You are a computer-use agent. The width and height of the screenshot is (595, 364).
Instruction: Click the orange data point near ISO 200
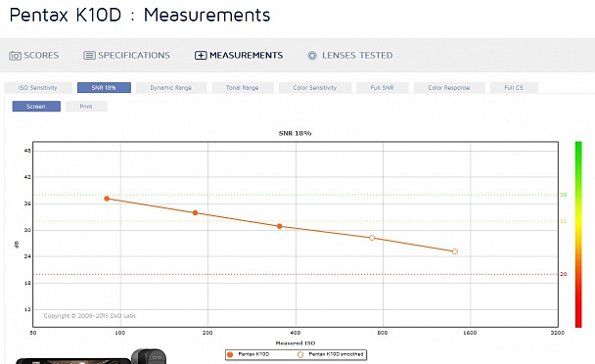(x=195, y=213)
